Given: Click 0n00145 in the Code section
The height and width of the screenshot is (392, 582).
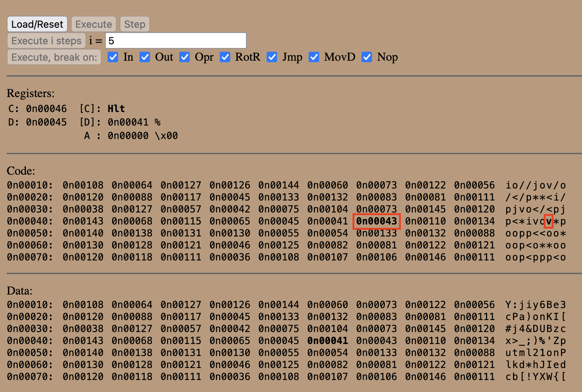Looking at the screenshot, I should click(425, 209).
